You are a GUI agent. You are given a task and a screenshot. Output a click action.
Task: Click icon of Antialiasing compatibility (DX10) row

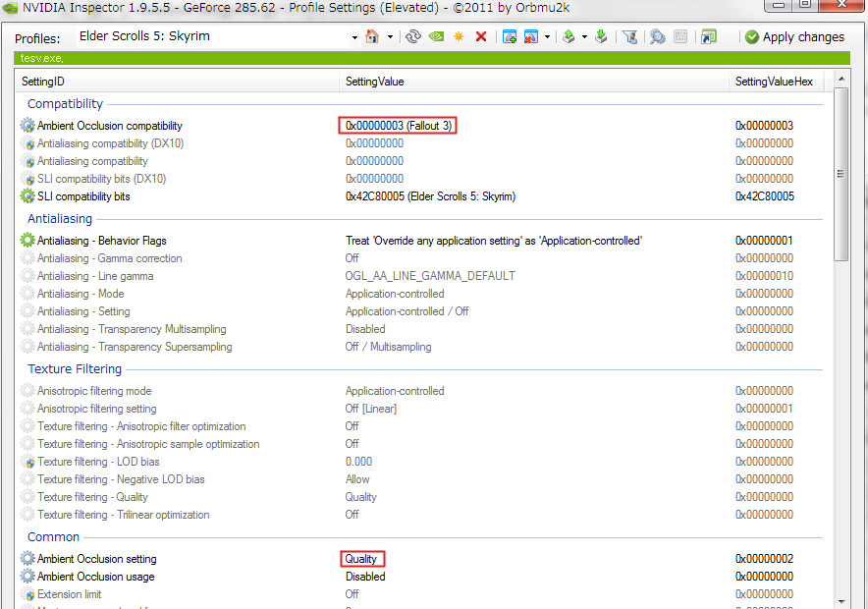pos(28,143)
